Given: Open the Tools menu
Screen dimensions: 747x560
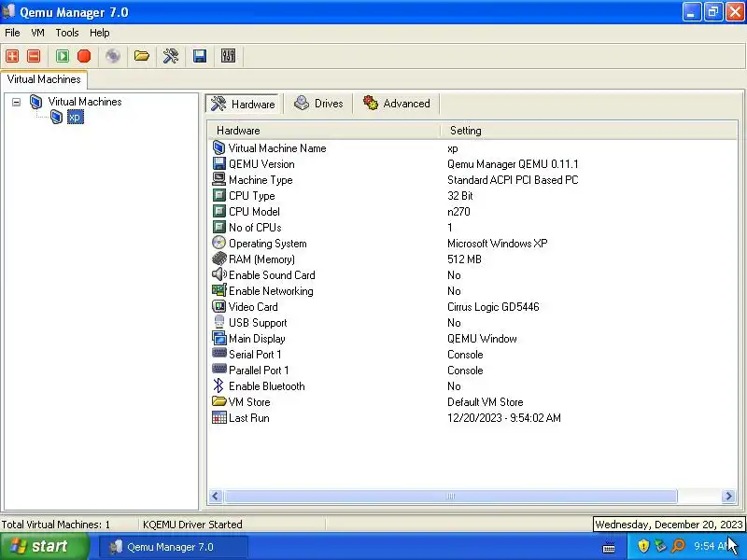Looking at the screenshot, I should 67,33.
